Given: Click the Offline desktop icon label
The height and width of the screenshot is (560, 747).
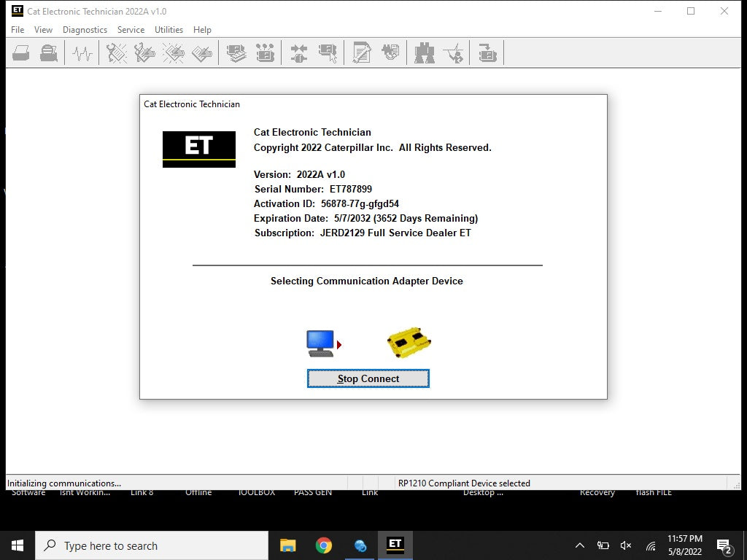Looking at the screenshot, I should click(x=198, y=493).
